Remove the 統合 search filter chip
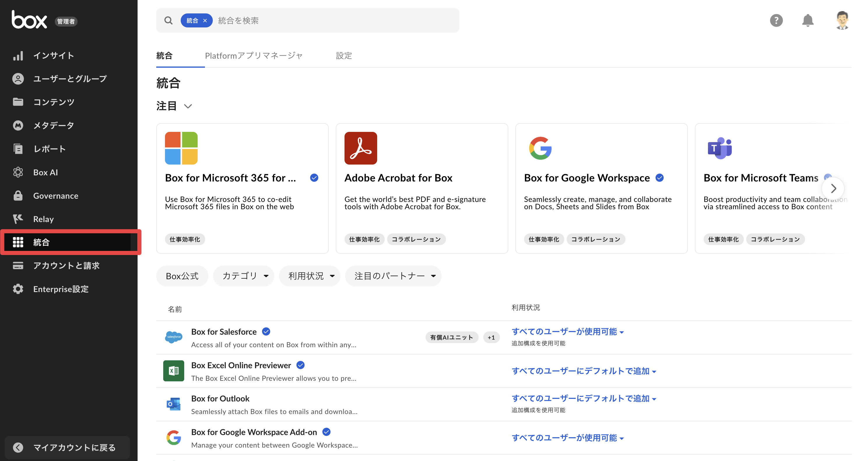The image size is (868, 461). pyautogui.click(x=205, y=21)
